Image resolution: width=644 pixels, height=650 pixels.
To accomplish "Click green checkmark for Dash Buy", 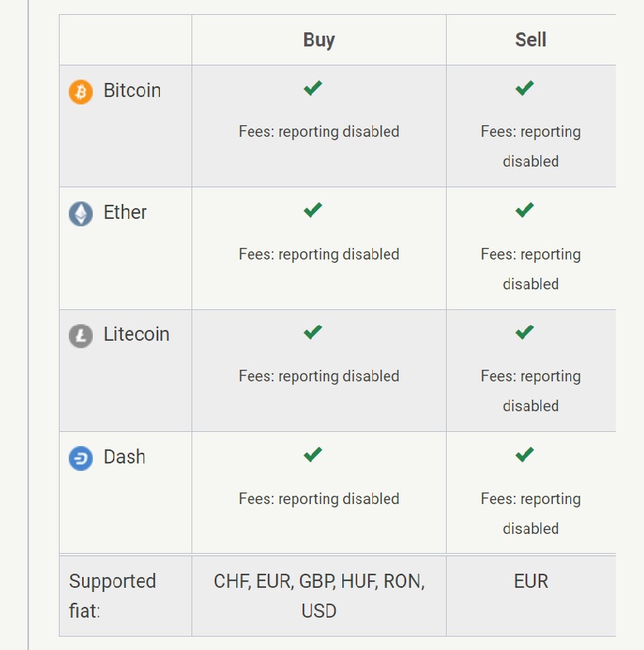I will click(x=313, y=454).
